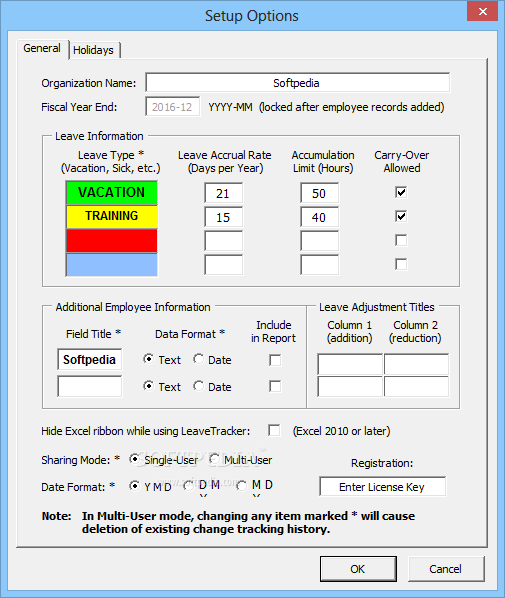Click first Column 1 (addition) title field
This screenshot has height=598, width=505.
(350, 364)
